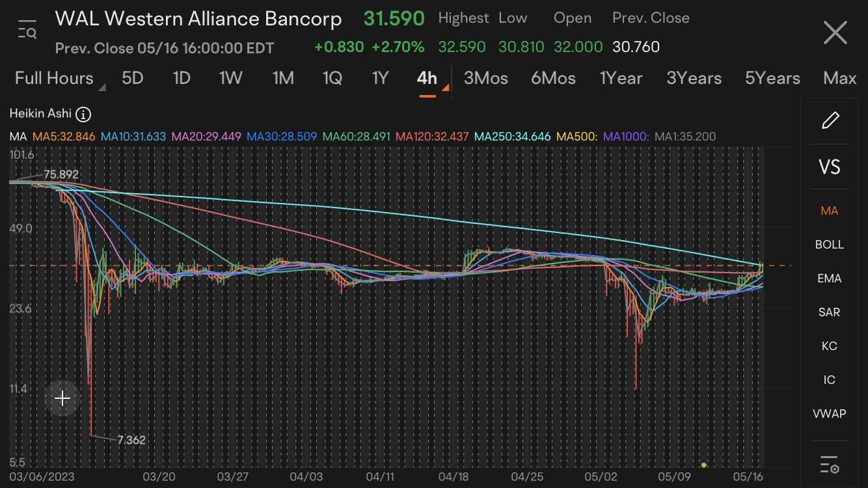
Task: Set chart range to 5Years
Action: point(772,79)
